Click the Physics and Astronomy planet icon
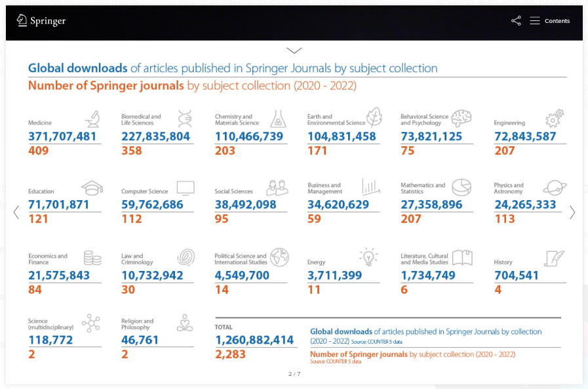The image size is (588, 389). 555,187
